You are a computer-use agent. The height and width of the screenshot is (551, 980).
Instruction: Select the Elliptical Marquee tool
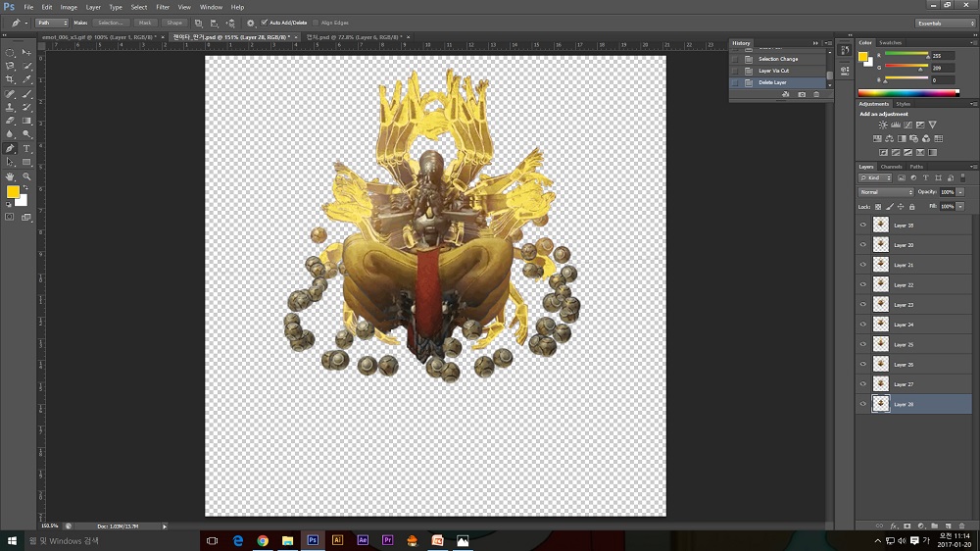click(x=10, y=53)
